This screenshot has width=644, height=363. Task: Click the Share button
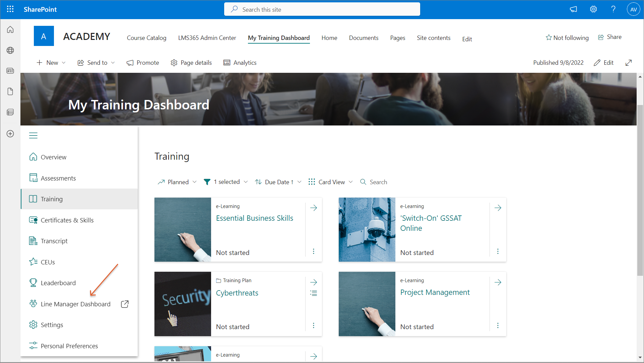(x=610, y=37)
